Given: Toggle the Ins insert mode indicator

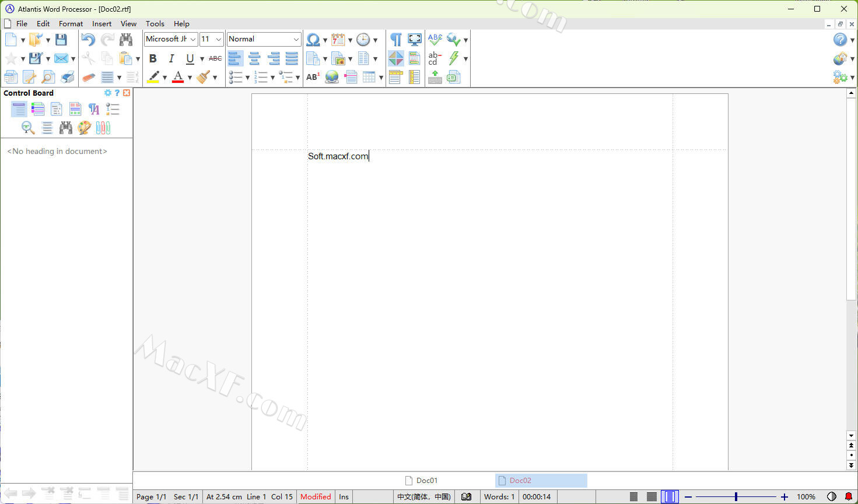Looking at the screenshot, I should pyautogui.click(x=344, y=497).
